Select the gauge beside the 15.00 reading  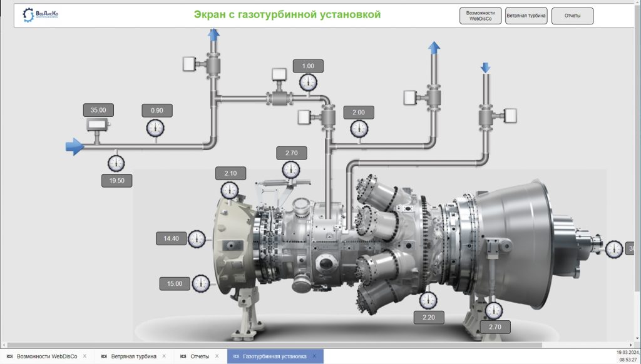[201, 283]
